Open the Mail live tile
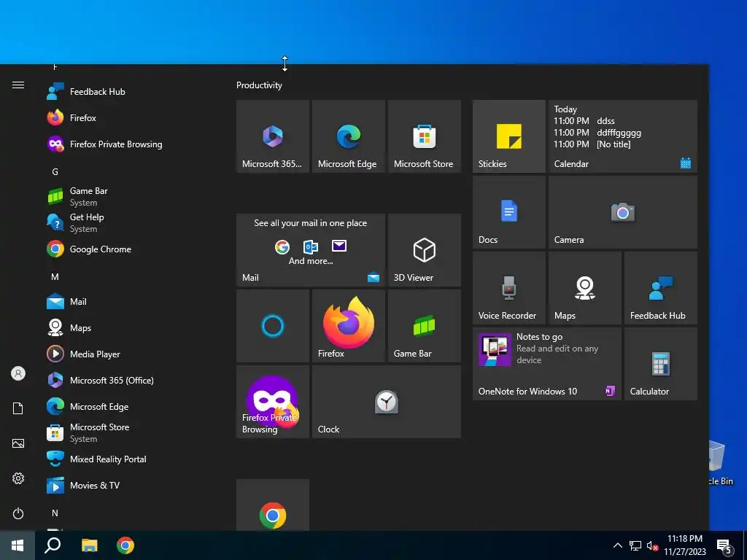This screenshot has width=747, height=560. coord(311,250)
